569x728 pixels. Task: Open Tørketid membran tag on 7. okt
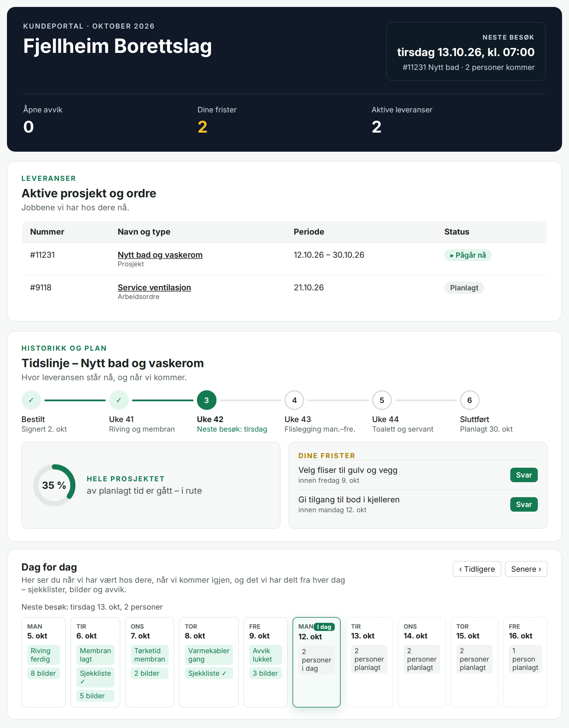pyautogui.click(x=149, y=655)
